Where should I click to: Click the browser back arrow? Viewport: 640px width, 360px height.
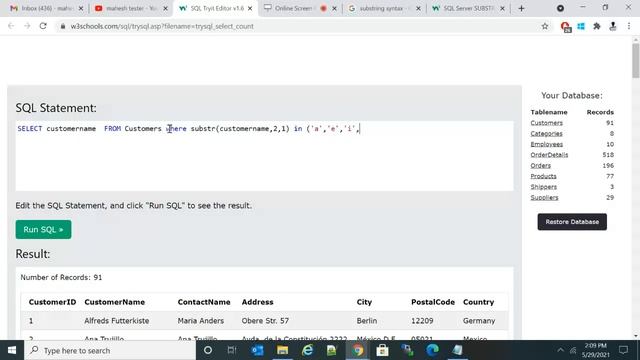click(11, 26)
